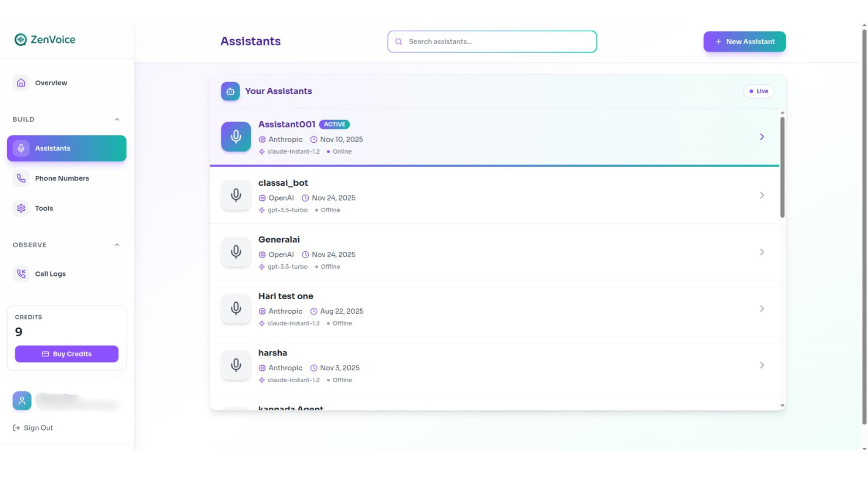Expand Assistant001 with its right chevron
Image resolution: width=868 pixels, height=488 pixels.
[x=762, y=137]
